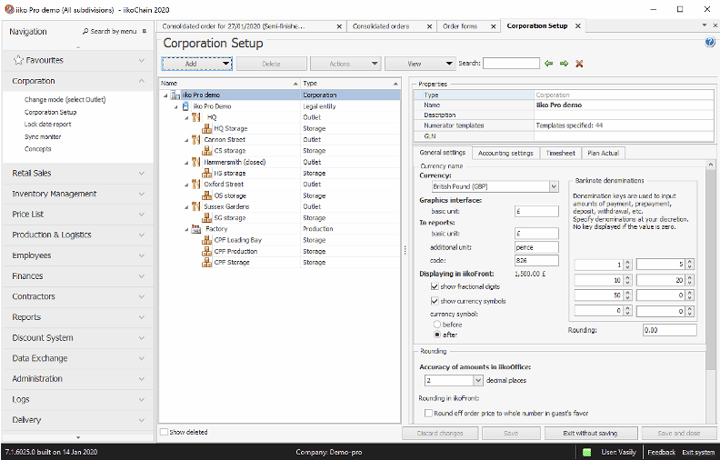Open the blue help question mark icon
Image resolution: width=720 pixels, height=460 pixels.
[709, 42]
